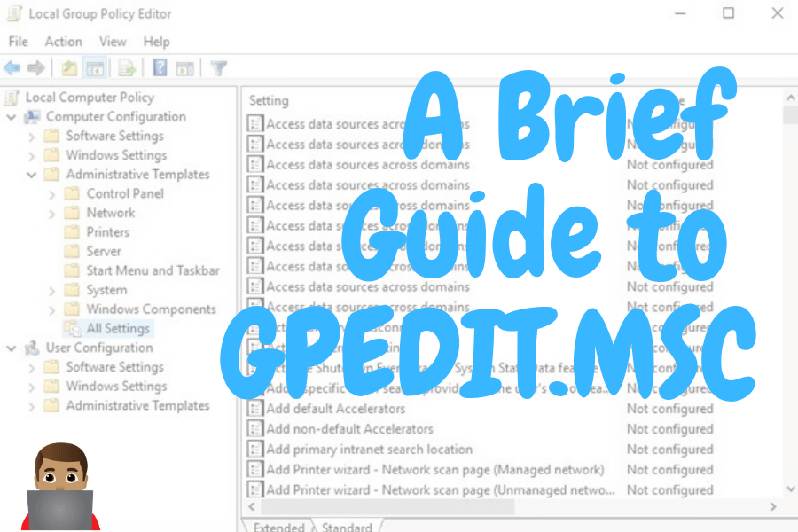
Task: Click the All Settings node icon
Action: click(73, 328)
